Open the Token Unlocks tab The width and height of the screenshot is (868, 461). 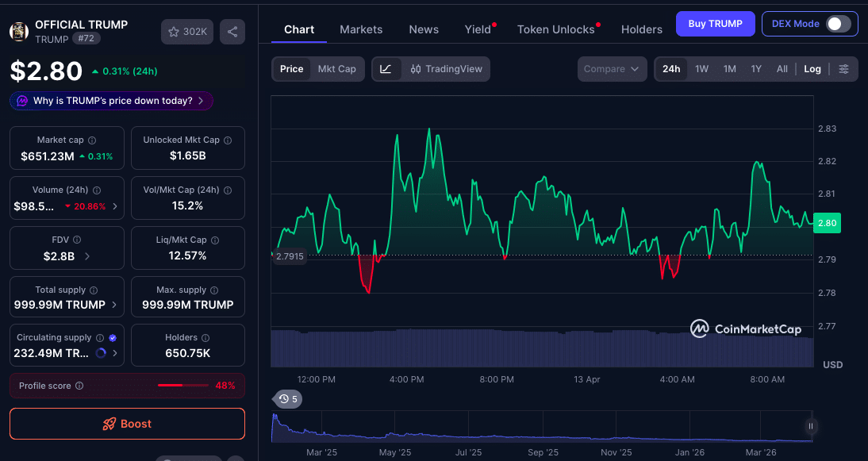[555, 29]
